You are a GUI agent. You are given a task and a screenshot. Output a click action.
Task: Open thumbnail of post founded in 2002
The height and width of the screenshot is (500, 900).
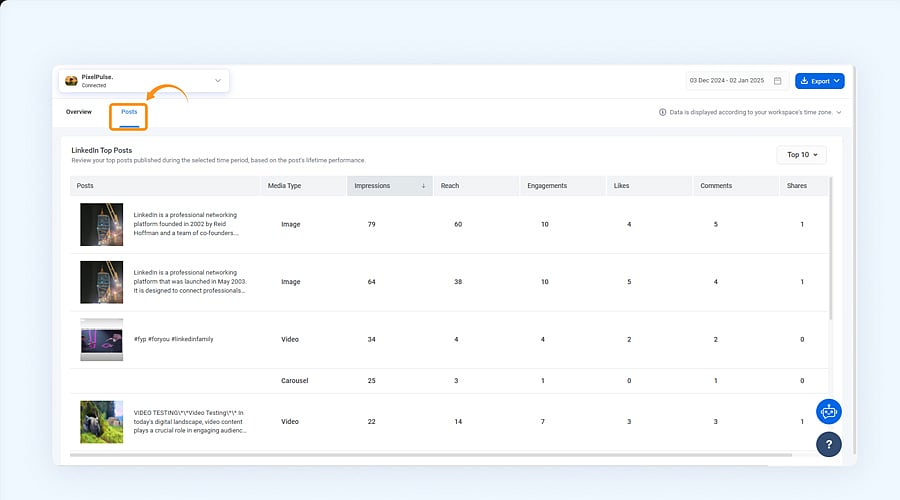click(102, 224)
